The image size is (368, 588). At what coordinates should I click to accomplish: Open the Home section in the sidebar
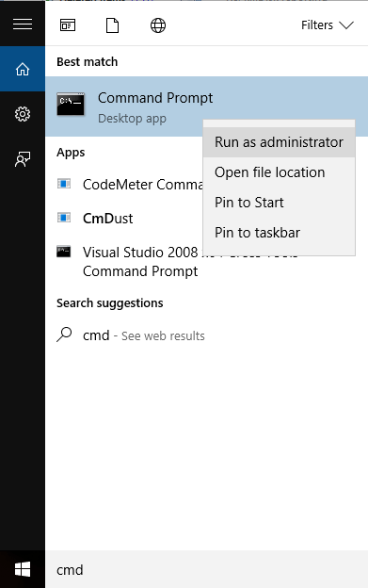pos(23,69)
